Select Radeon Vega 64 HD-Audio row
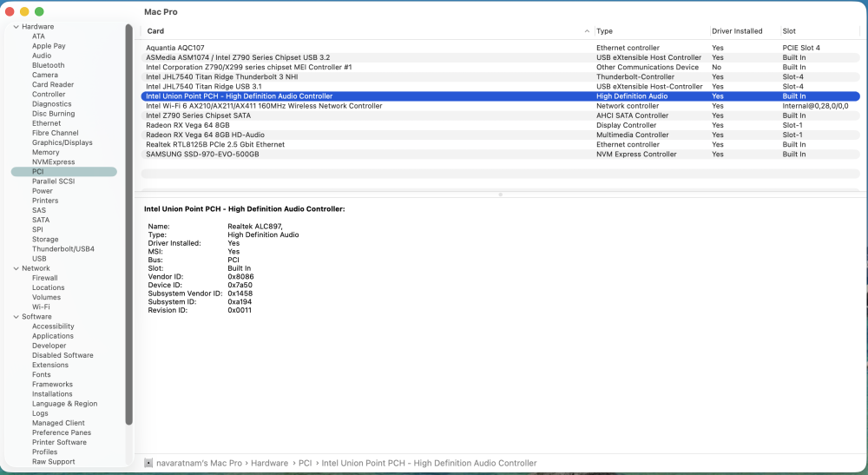 click(501, 135)
